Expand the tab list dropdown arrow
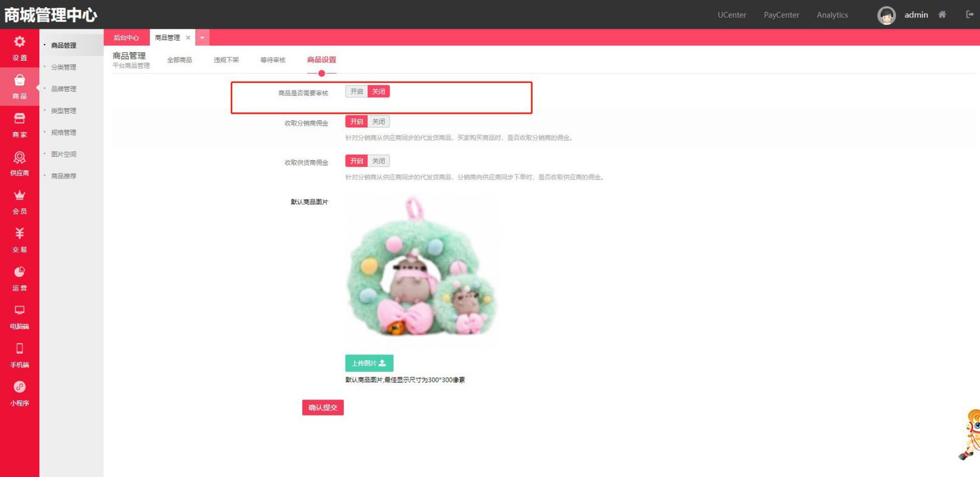Viewport: 980px width, 477px height. click(x=202, y=38)
